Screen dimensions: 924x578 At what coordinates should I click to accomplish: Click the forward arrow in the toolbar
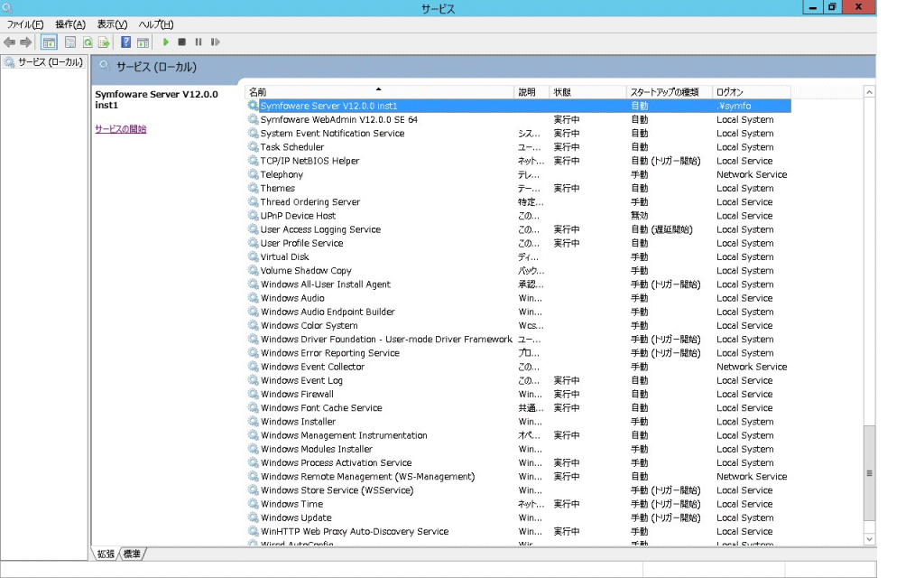pyautogui.click(x=25, y=42)
